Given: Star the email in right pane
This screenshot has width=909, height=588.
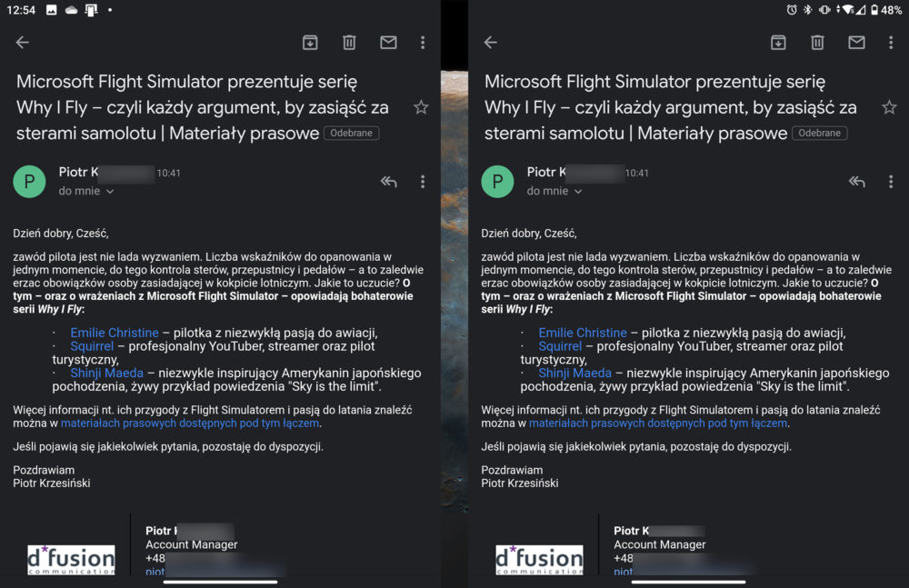Looking at the screenshot, I should click(x=889, y=107).
